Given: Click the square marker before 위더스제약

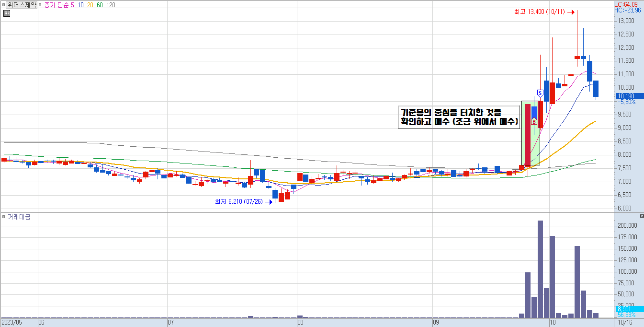Looking at the screenshot, I should tap(4, 5).
